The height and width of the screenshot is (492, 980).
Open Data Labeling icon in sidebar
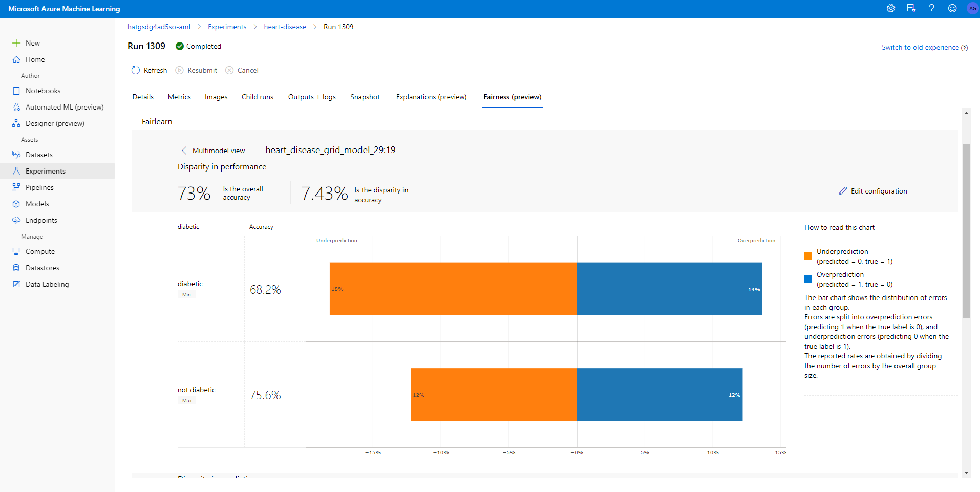point(16,284)
